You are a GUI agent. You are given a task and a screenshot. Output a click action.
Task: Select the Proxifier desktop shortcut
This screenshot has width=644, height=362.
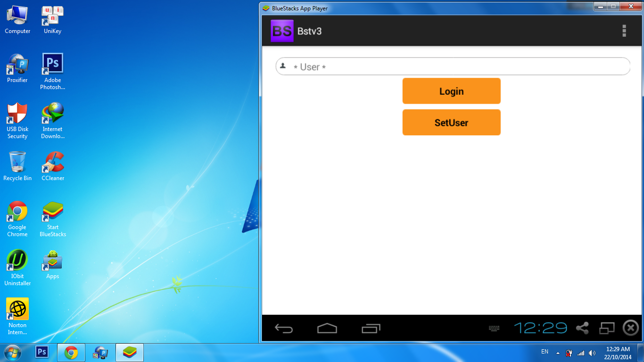point(17,68)
